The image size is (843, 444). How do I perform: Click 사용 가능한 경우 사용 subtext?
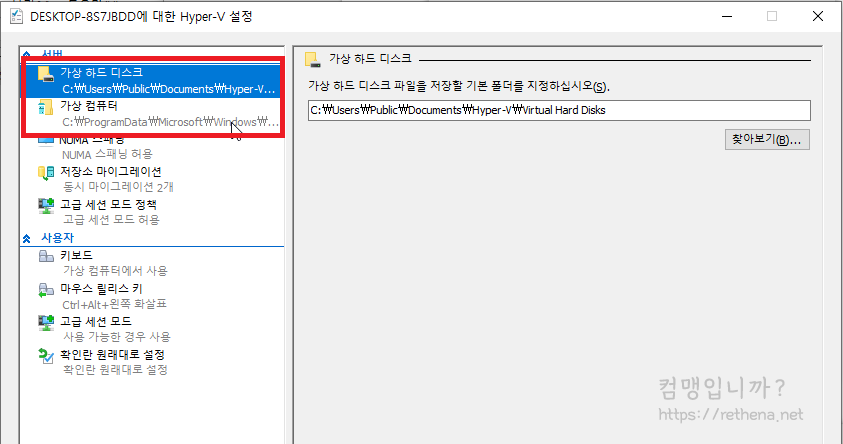pyautogui.click(x=117, y=337)
